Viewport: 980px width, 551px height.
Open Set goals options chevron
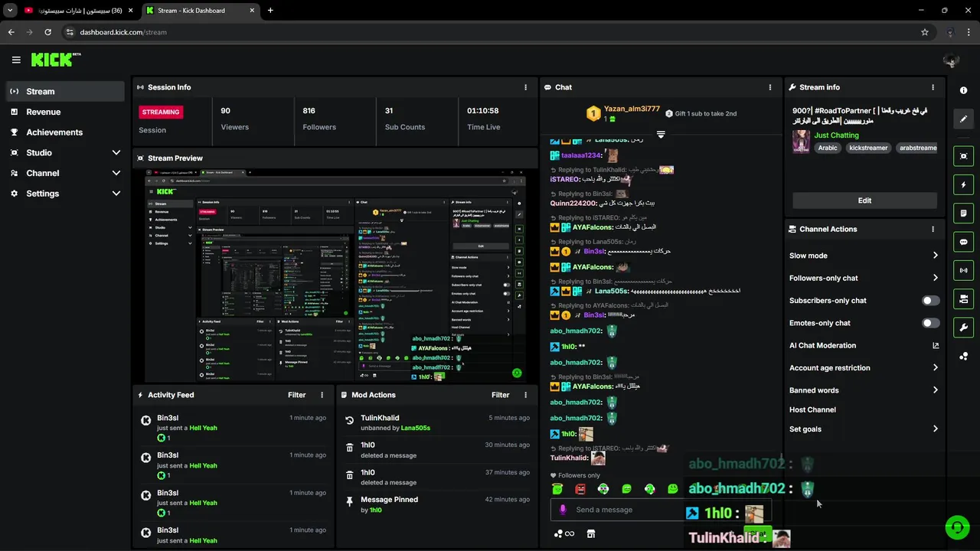tap(935, 429)
